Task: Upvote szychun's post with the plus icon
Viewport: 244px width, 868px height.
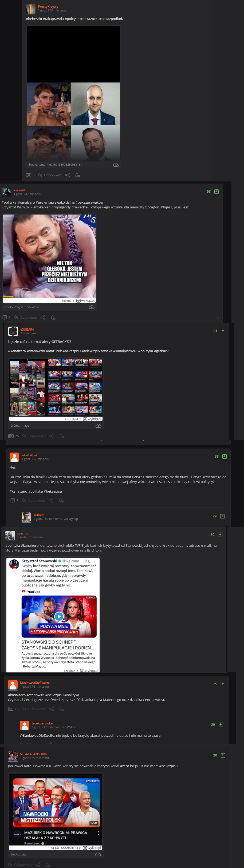Action: 220,534
